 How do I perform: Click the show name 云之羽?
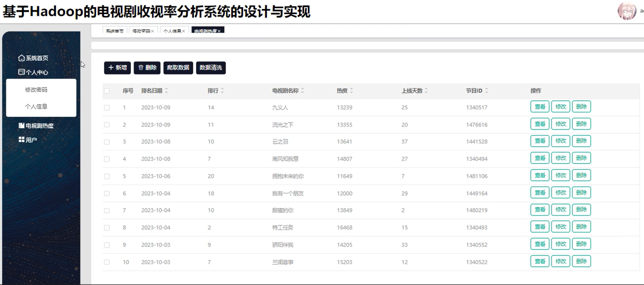280,142
